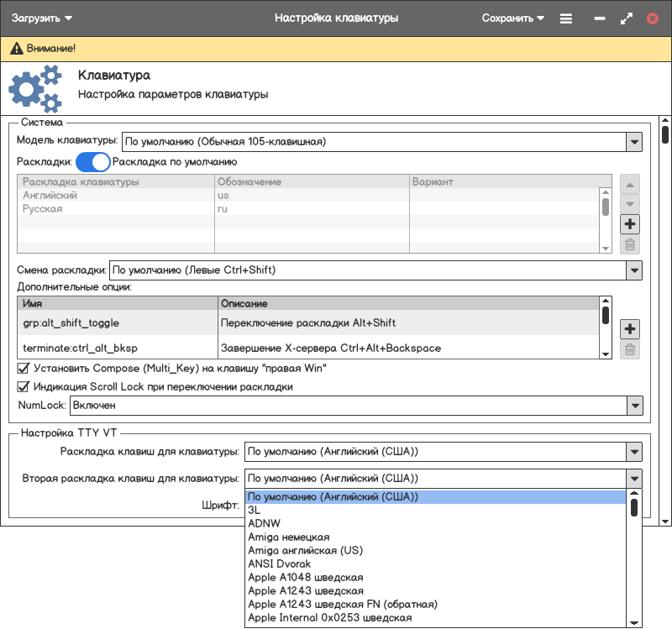672x629 pixels.
Task: Disable Scroll Lock indication checkbox
Action: click(x=24, y=387)
